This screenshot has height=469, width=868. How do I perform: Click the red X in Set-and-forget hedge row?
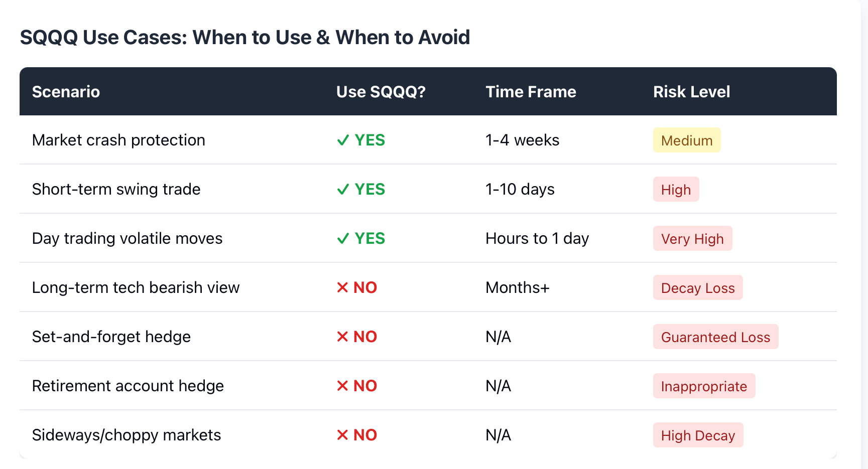(x=342, y=337)
